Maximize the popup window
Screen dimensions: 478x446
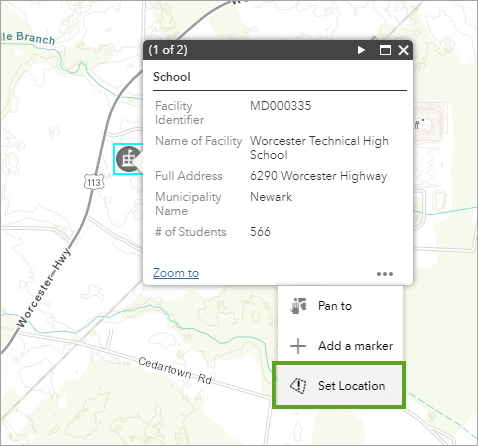385,50
